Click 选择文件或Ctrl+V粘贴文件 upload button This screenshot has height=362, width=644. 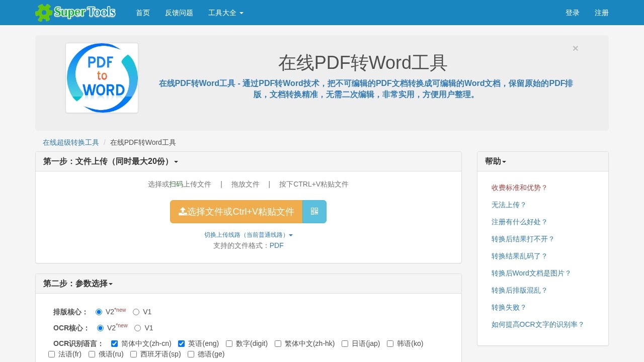pyautogui.click(x=236, y=212)
